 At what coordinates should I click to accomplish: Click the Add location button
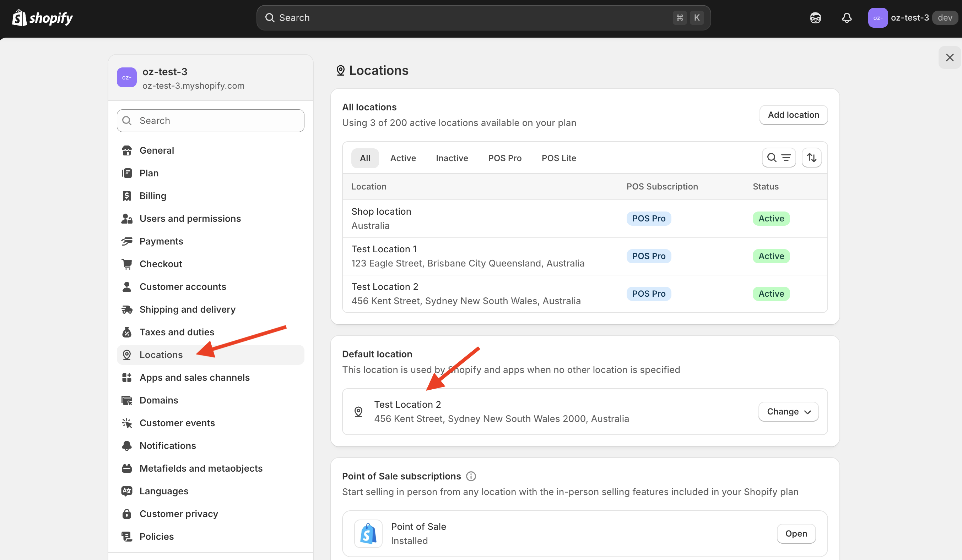pos(793,115)
